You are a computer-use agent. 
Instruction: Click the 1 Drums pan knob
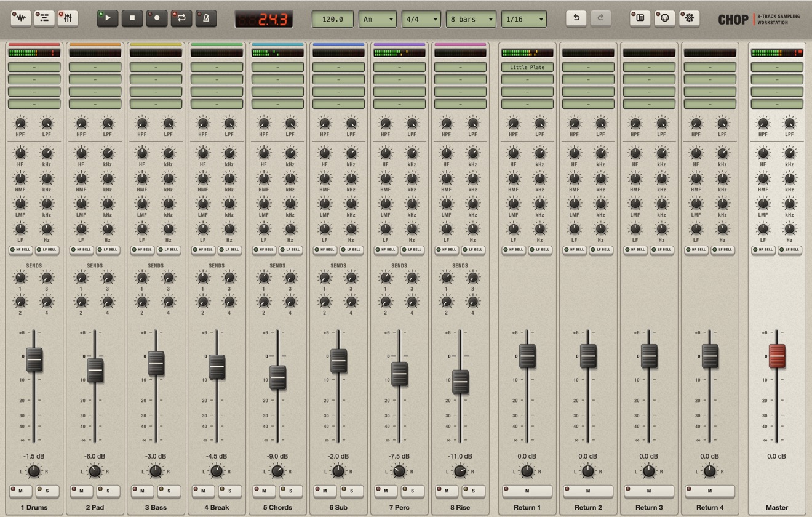34,471
